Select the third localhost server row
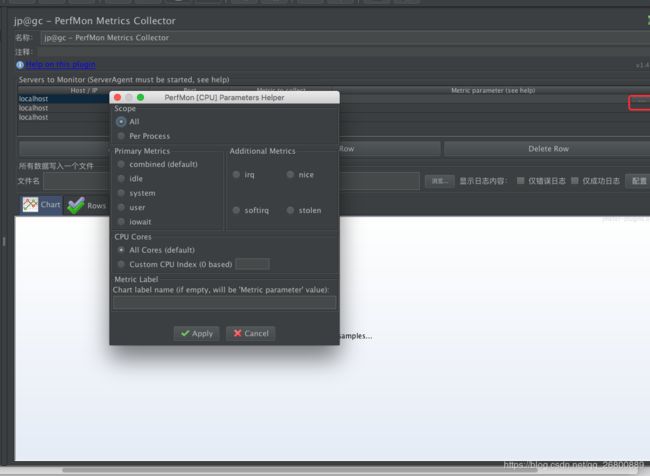This screenshot has width=650, height=476. [x=63, y=117]
